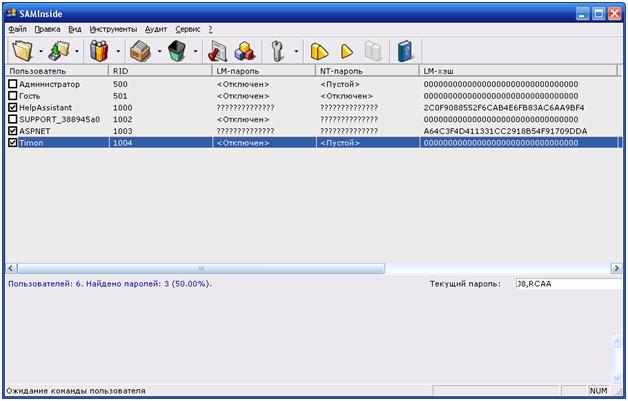Open the Вид menu
The image size is (628, 401).
click(75, 29)
